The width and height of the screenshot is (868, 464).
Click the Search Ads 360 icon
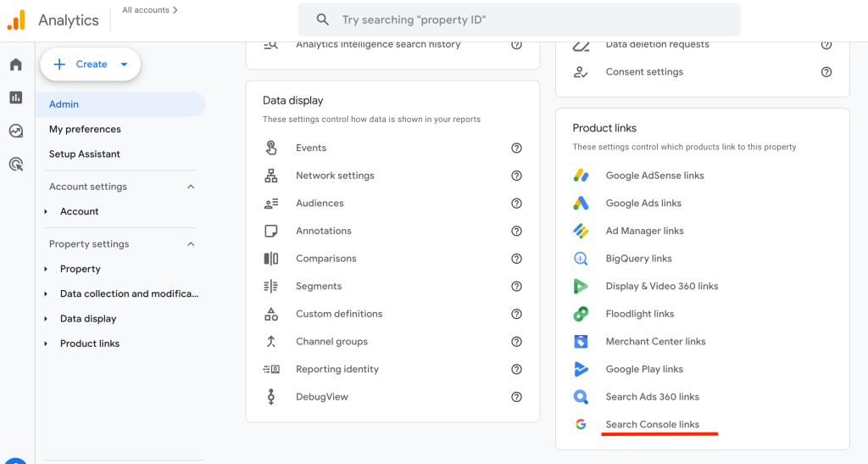581,397
